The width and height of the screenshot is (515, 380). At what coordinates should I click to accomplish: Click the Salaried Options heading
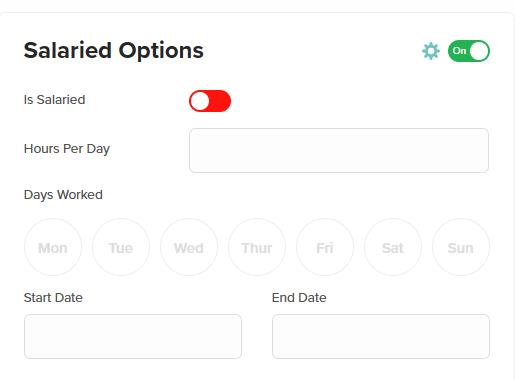click(x=114, y=51)
